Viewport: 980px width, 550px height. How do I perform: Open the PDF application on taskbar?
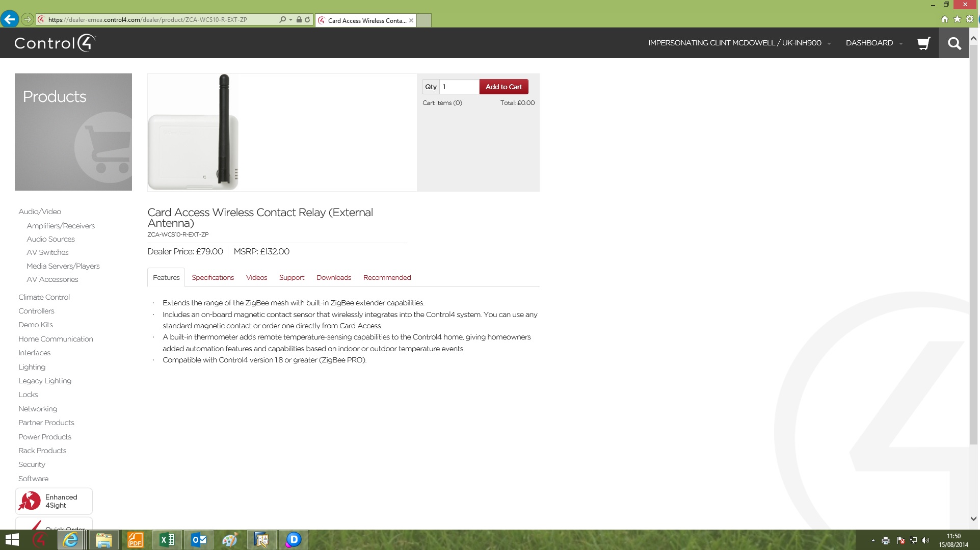point(135,540)
